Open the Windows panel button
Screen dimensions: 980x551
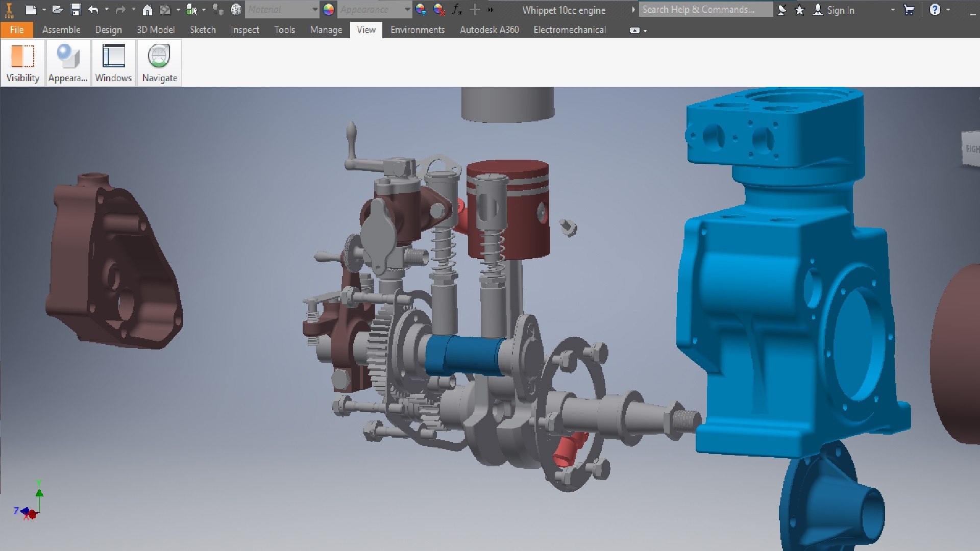pos(113,63)
